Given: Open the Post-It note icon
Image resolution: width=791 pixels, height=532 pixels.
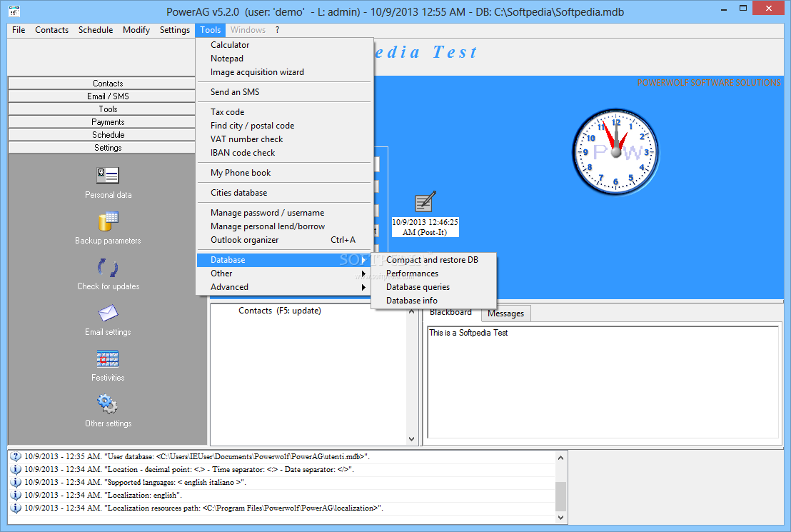Looking at the screenshot, I should coord(425,201).
